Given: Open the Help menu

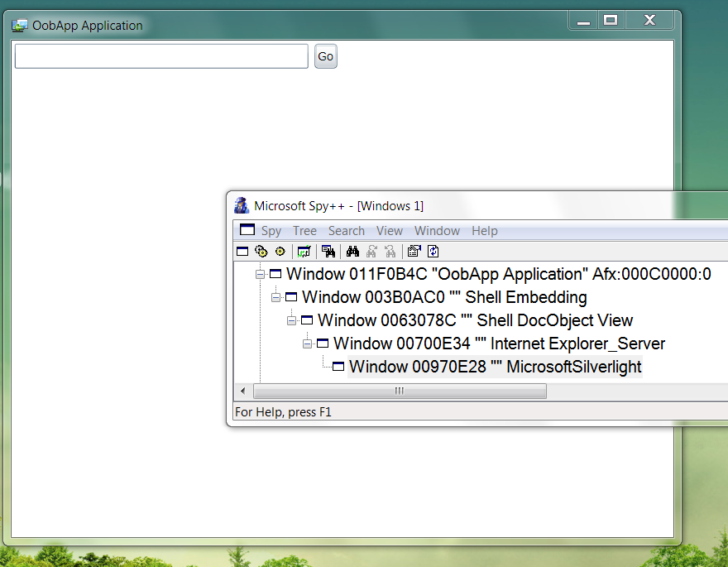Looking at the screenshot, I should click(484, 231).
